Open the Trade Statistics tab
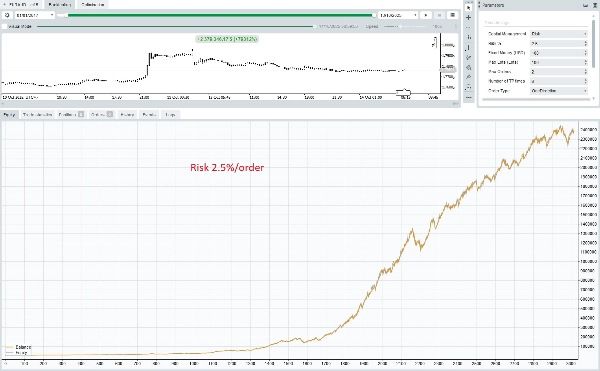Viewport: 600px width, 371px height. [x=37, y=114]
